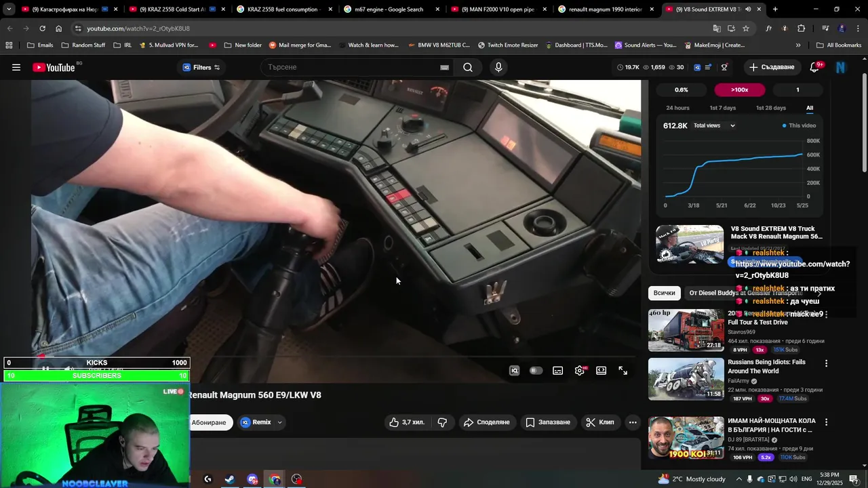Open options for Russians Being Idiots video
Screen dimensions: 868x488
(826, 363)
